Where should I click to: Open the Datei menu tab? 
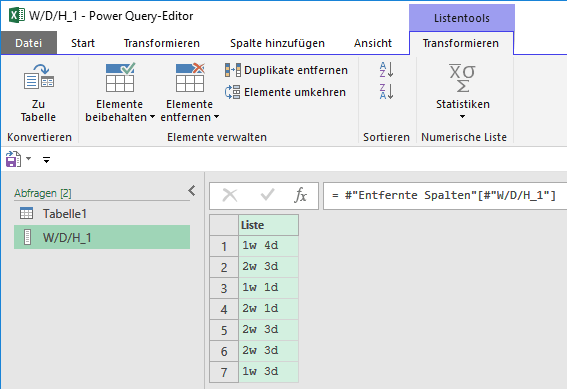point(29,43)
